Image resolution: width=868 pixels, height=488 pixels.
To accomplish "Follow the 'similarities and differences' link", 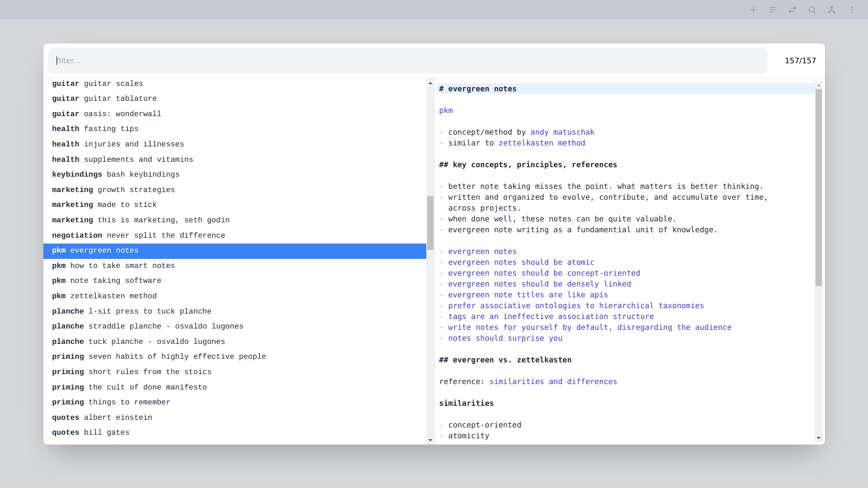I will 553,382.
